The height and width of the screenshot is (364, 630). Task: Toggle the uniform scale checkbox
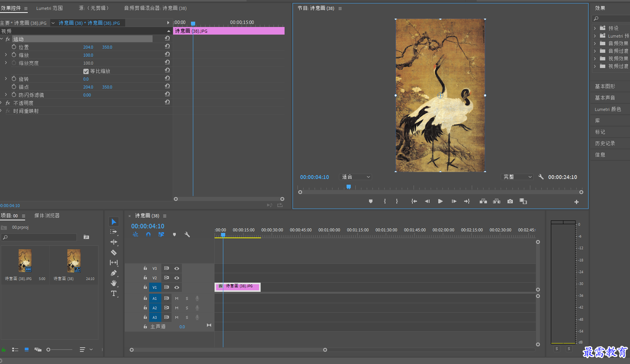pos(86,71)
